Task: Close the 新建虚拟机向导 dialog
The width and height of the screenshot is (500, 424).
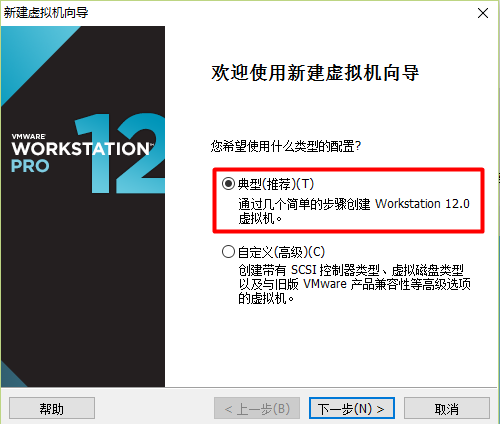Action: tap(483, 13)
